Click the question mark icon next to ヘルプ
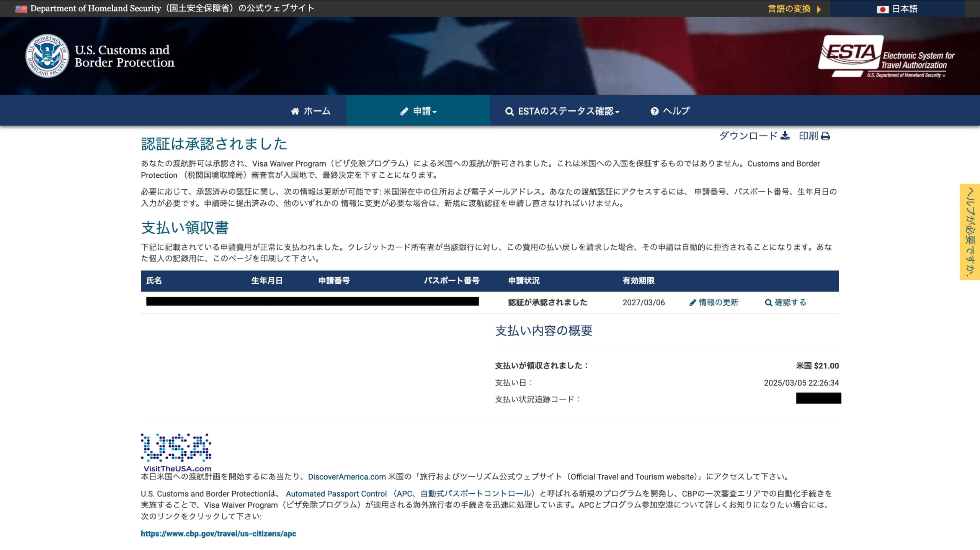980x550 pixels. click(x=654, y=111)
